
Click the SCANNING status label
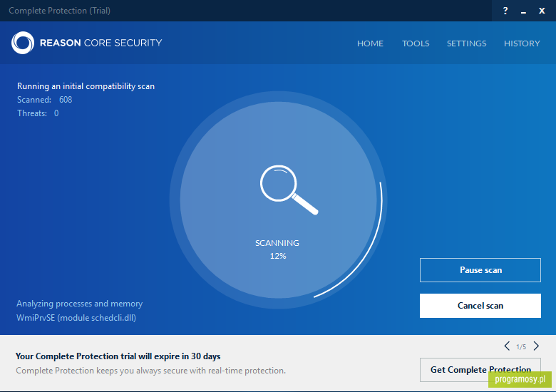277,243
